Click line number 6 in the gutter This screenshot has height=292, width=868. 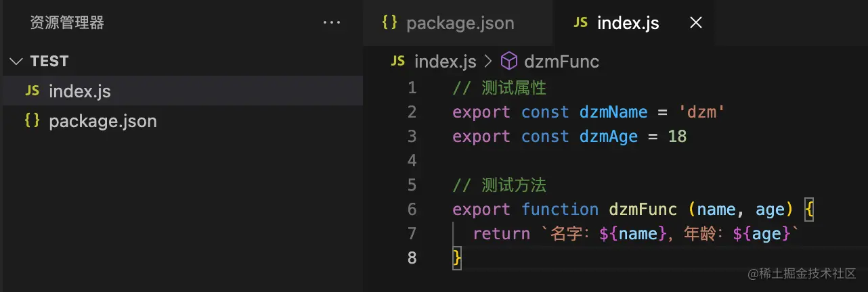coord(412,209)
